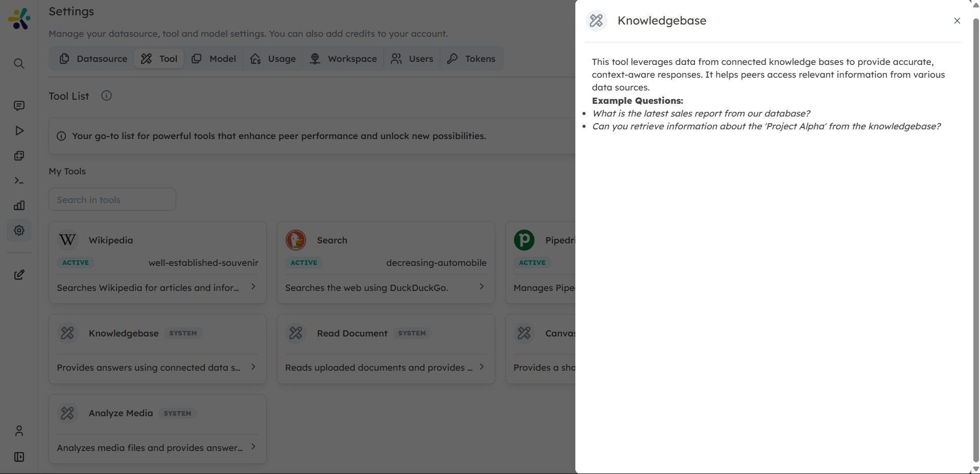Toggle the Wikipedia tool ACTIVE status

coord(76,262)
